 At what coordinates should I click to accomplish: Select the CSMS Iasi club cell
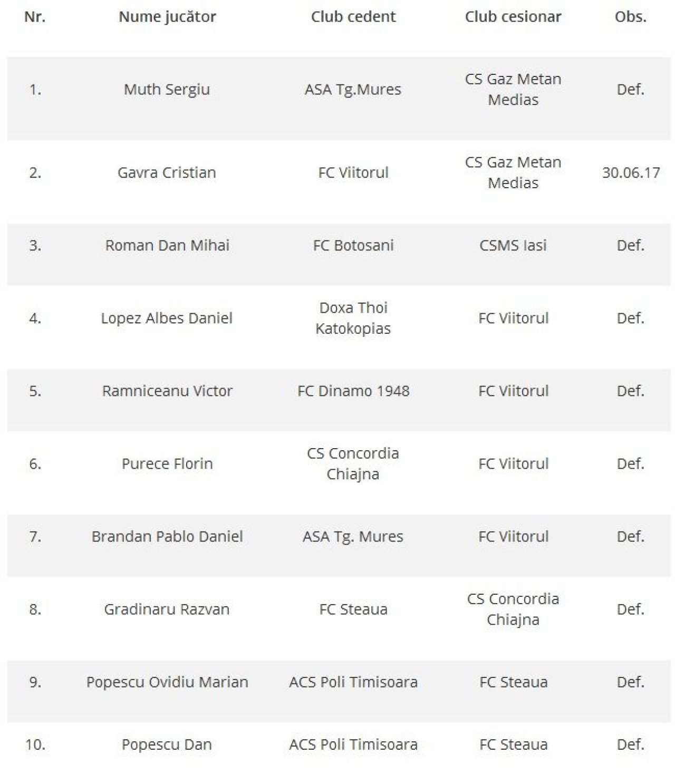pyautogui.click(x=513, y=245)
